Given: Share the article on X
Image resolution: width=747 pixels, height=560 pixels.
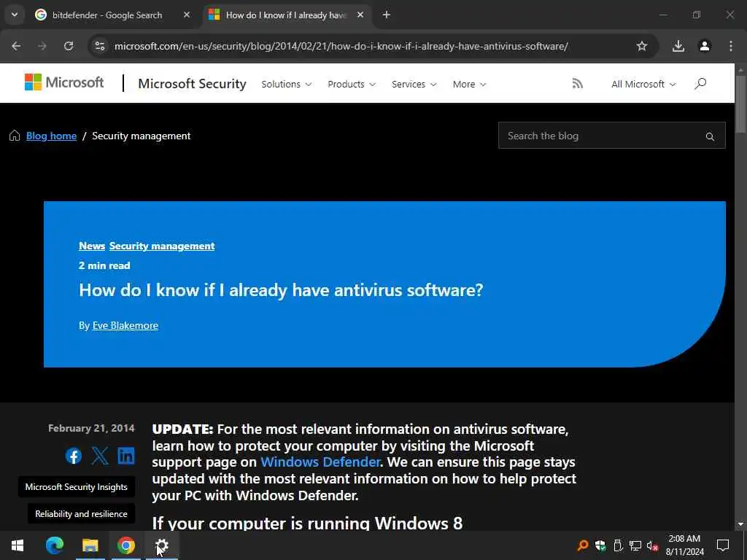Looking at the screenshot, I should pyautogui.click(x=99, y=456).
